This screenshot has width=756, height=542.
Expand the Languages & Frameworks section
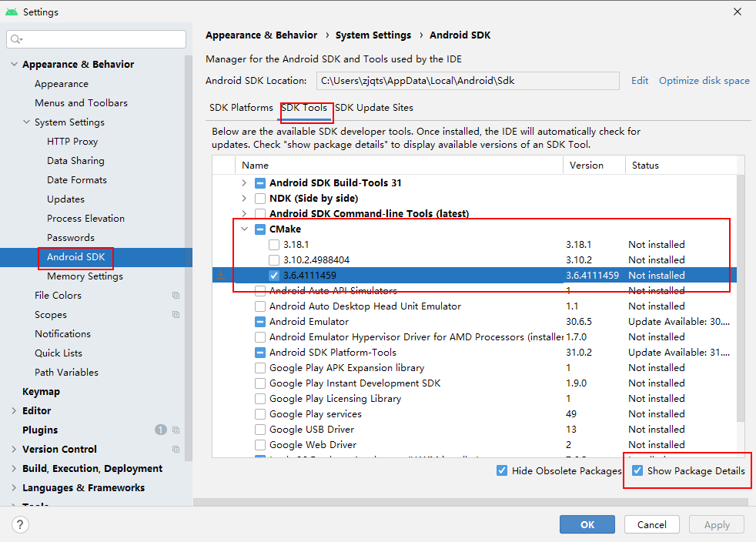click(14, 487)
